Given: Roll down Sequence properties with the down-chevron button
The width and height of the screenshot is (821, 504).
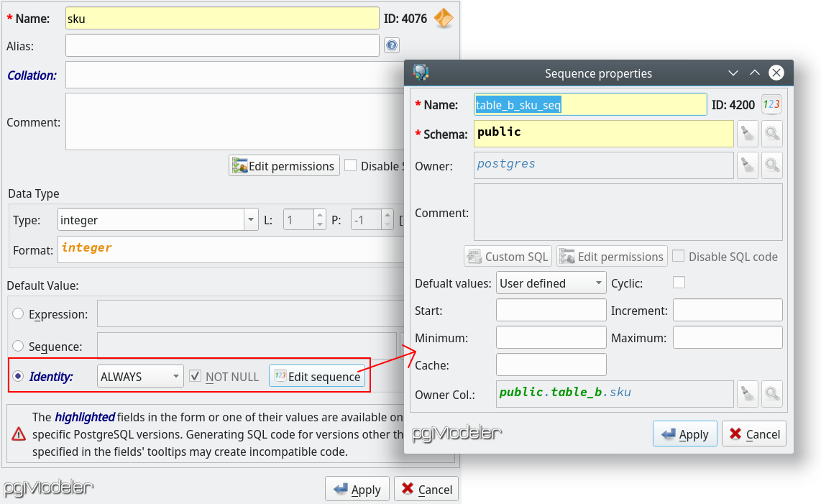Looking at the screenshot, I should 733,73.
